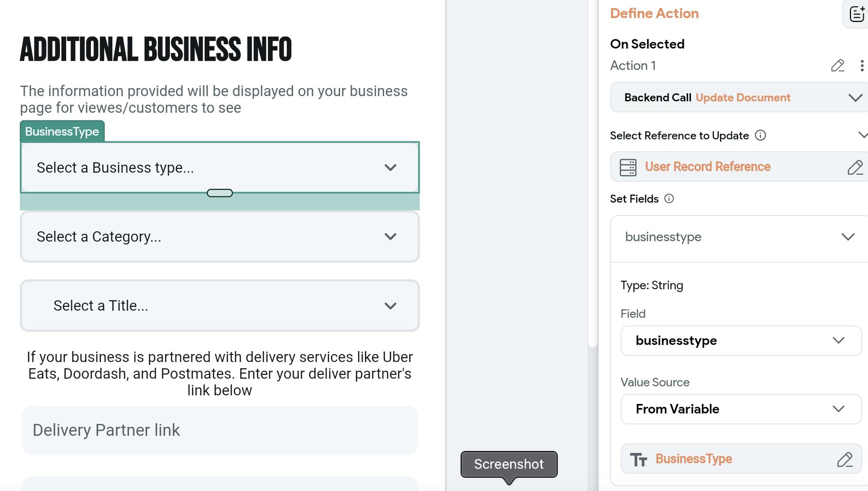The height and width of the screenshot is (491, 868).
Task: Collapse the businesstype set field panel
Action: [848, 237]
